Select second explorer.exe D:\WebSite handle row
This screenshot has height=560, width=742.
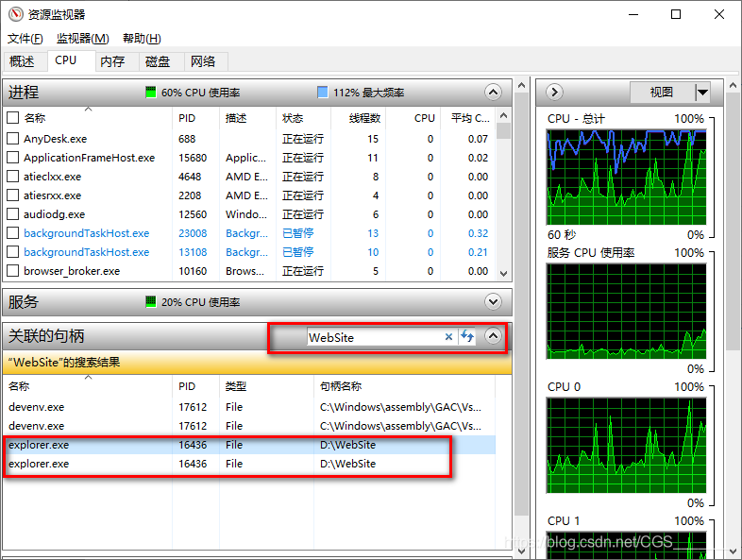click(249, 464)
